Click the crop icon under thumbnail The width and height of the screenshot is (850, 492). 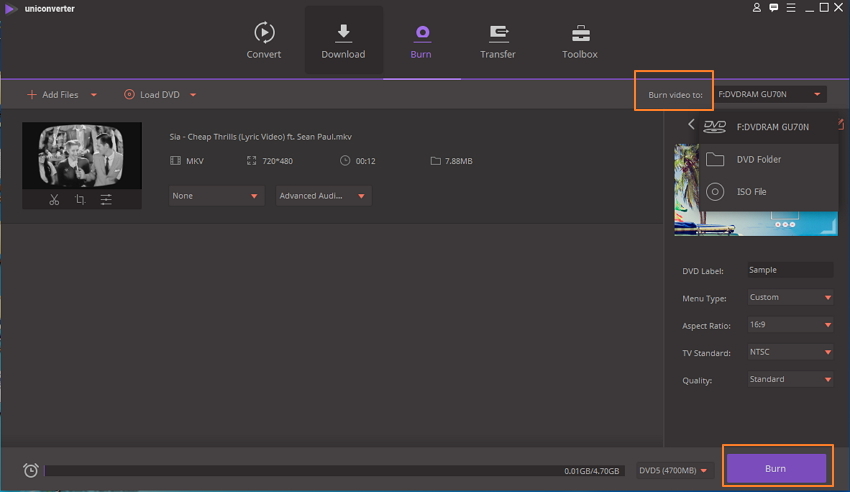pos(80,199)
